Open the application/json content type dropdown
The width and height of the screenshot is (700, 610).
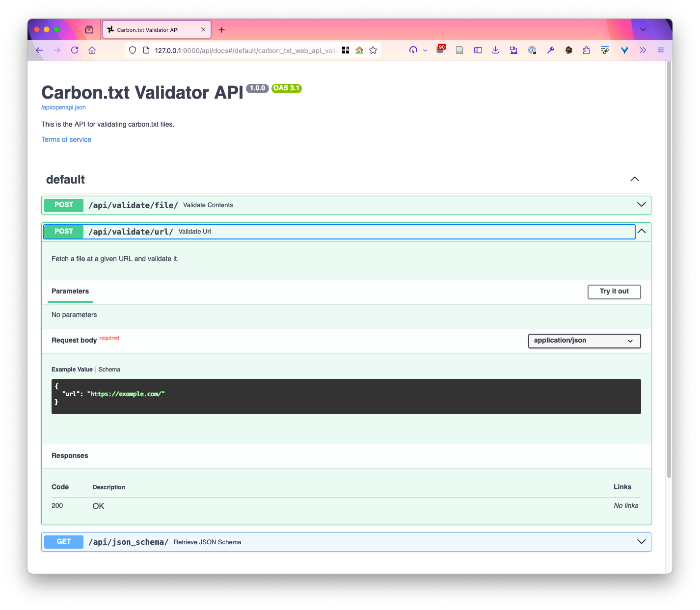(x=584, y=341)
